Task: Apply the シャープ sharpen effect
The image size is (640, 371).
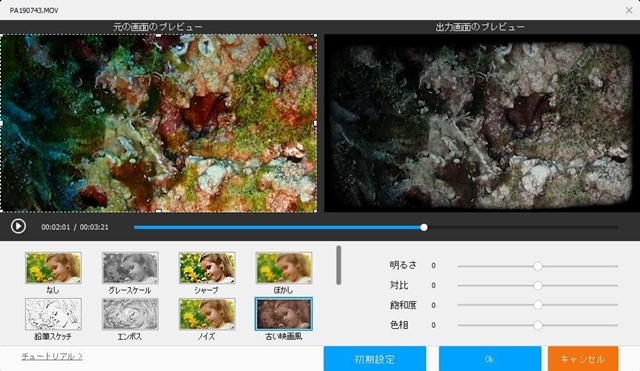Action: [x=207, y=268]
